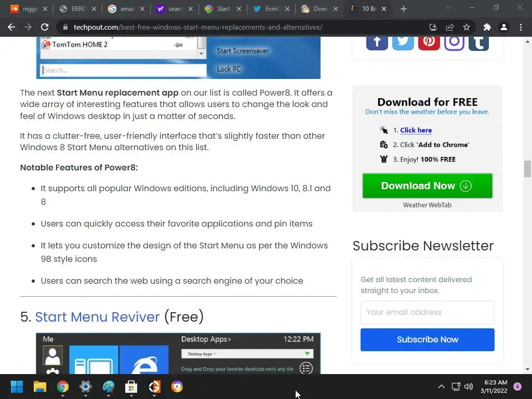Bookmark this page with the star icon

pos(467,27)
